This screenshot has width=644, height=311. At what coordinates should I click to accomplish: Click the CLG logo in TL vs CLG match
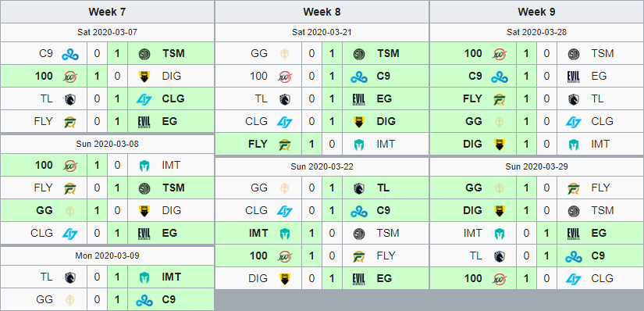click(144, 98)
